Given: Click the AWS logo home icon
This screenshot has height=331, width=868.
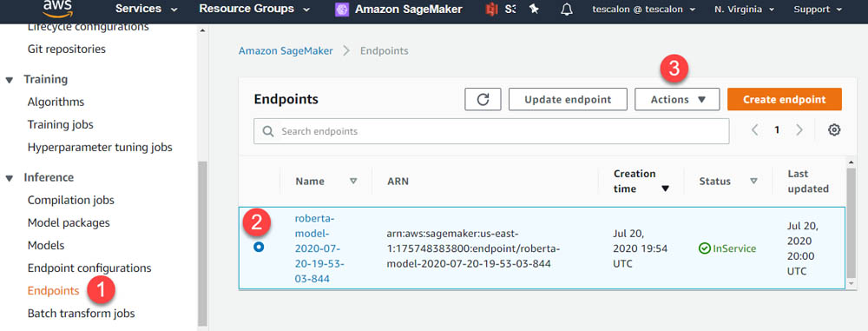Looking at the screenshot, I should pyautogui.click(x=57, y=7).
